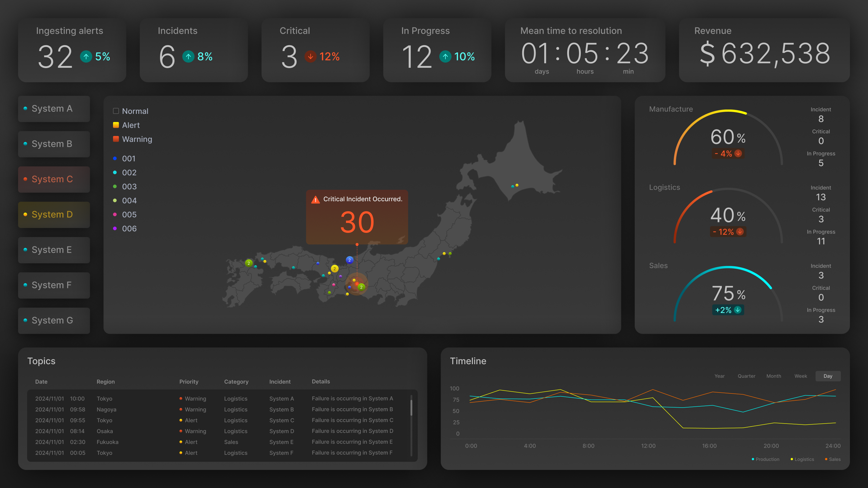Toggle the Normal legend checkbox
Screen dimensions: 868x488
click(x=116, y=111)
